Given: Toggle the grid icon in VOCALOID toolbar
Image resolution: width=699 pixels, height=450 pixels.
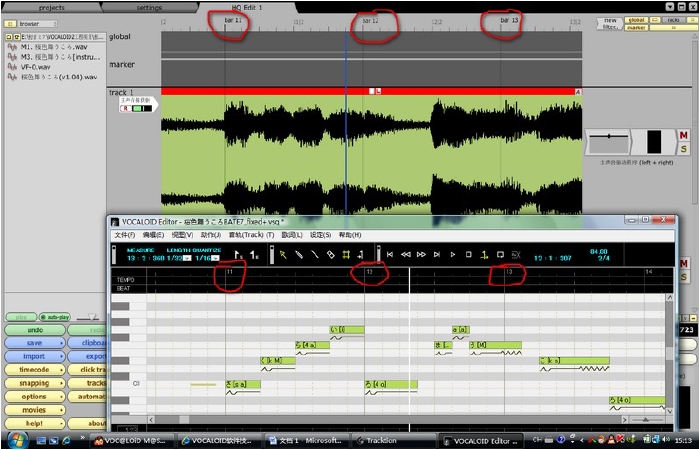Looking at the screenshot, I should click(x=346, y=255).
